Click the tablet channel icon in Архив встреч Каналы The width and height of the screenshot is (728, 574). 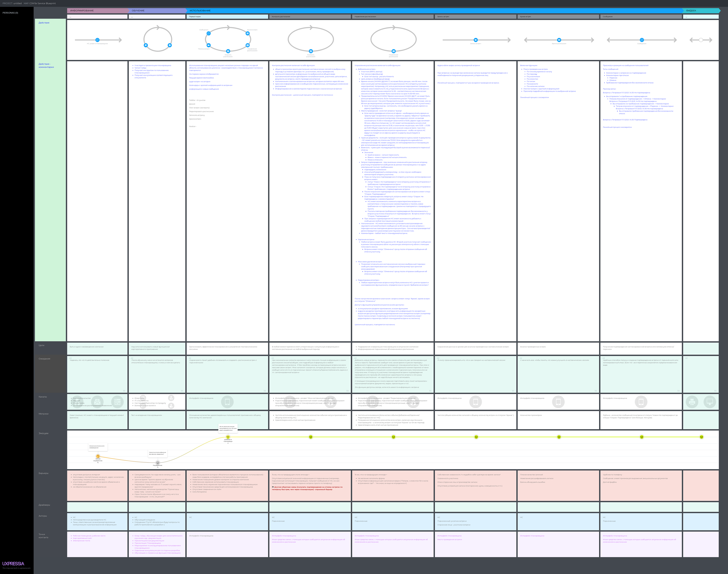558,402
